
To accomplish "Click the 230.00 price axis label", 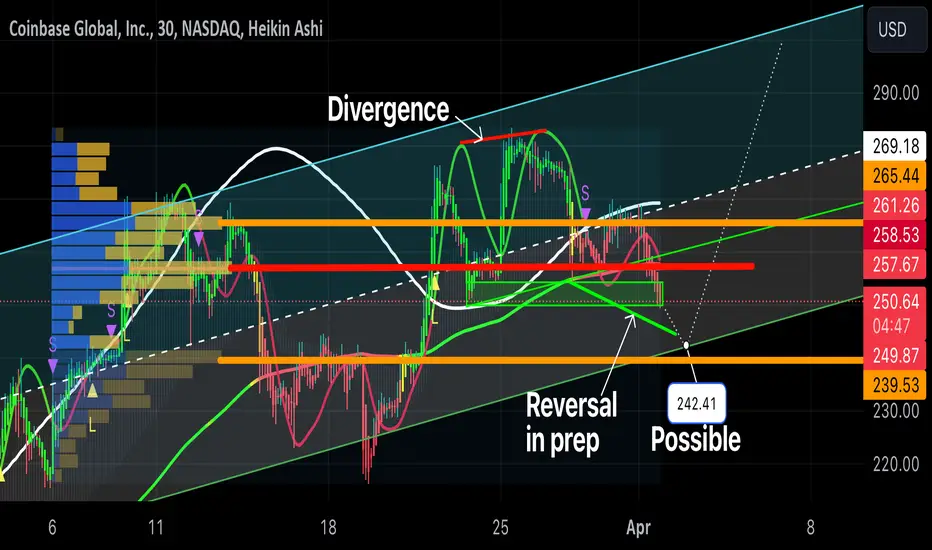I will pos(896,411).
